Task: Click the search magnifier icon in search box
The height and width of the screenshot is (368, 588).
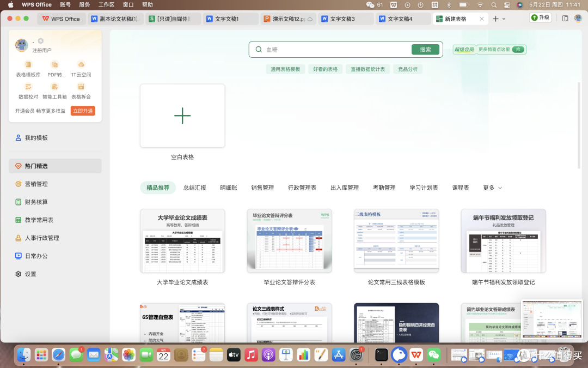Action: [x=259, y=50]
